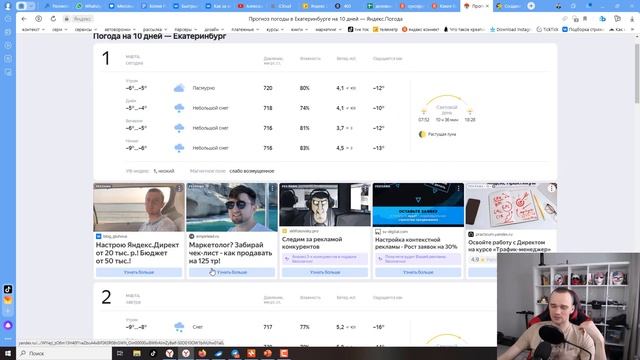Click the 'слабо возмущенное' magnetic field value
640x360 pixels.
tap(252, 171)
